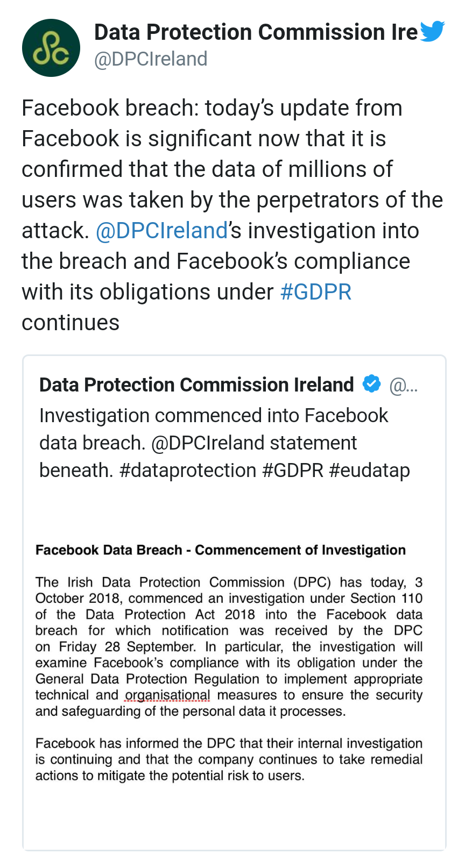Open the @DPCIreland mention in tweet text
This screenshot has height=868, width=465.
click(x=161, y=231)
